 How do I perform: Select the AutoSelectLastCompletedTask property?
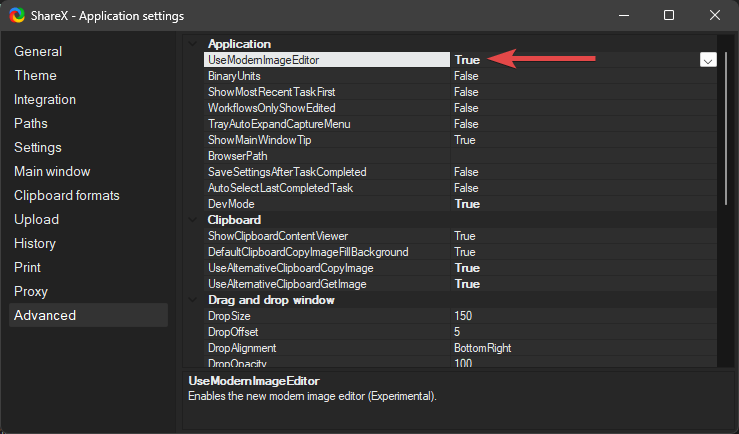pyautogui.click(x=280, y=188)
